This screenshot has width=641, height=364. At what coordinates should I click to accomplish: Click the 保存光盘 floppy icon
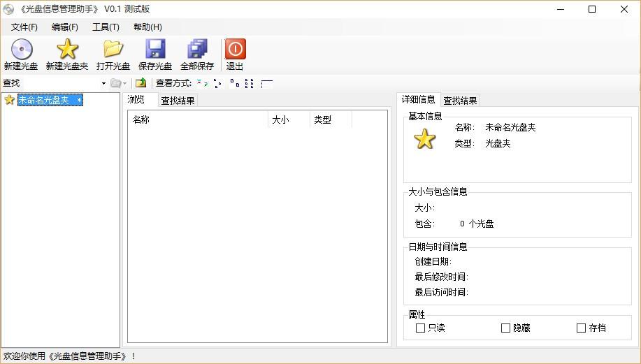tap(155, 49)
